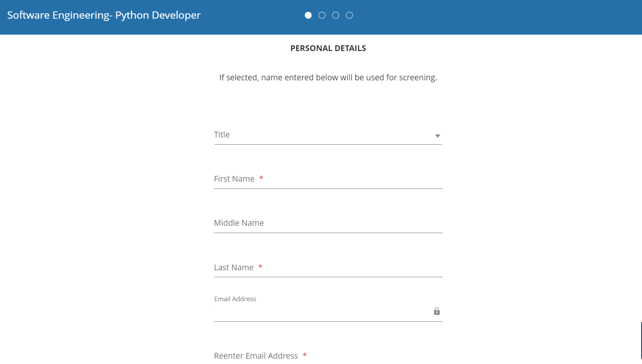
Task: Click the red asterisk beside Last Name
Action: click(260, 267)
